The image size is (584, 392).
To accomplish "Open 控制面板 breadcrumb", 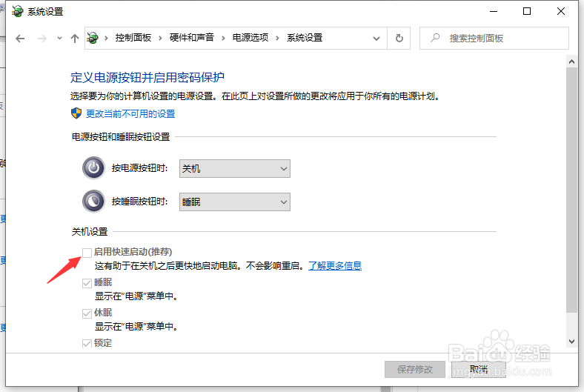I will (x=133, y=38).
